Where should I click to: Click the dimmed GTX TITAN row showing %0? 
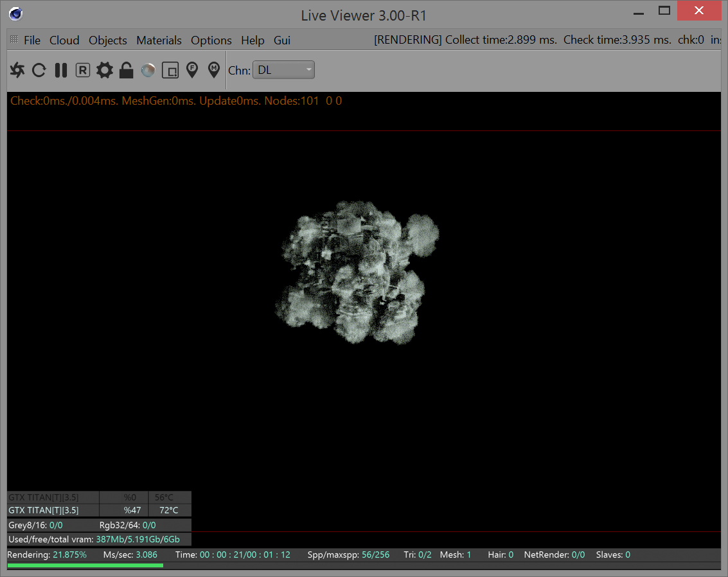point(99,497)
